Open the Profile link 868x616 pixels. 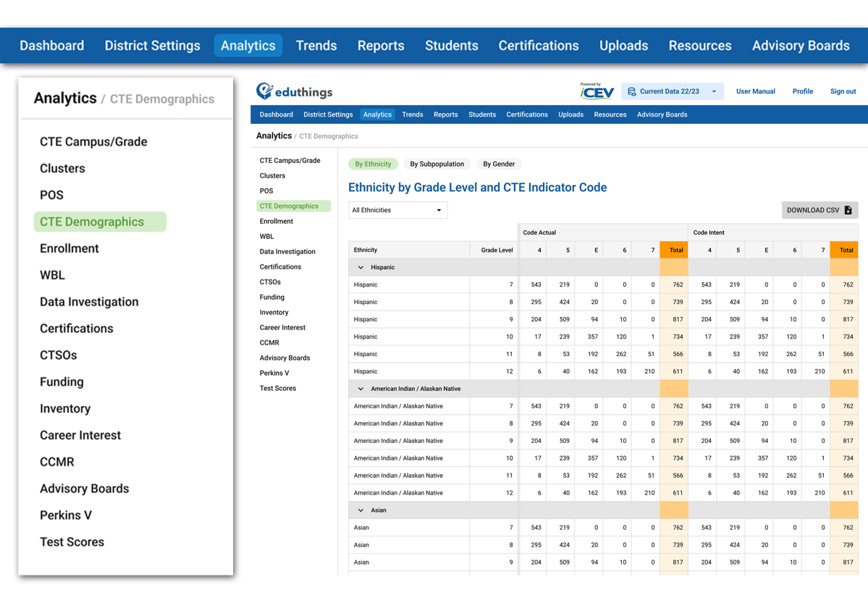click(x=802, y=92)
